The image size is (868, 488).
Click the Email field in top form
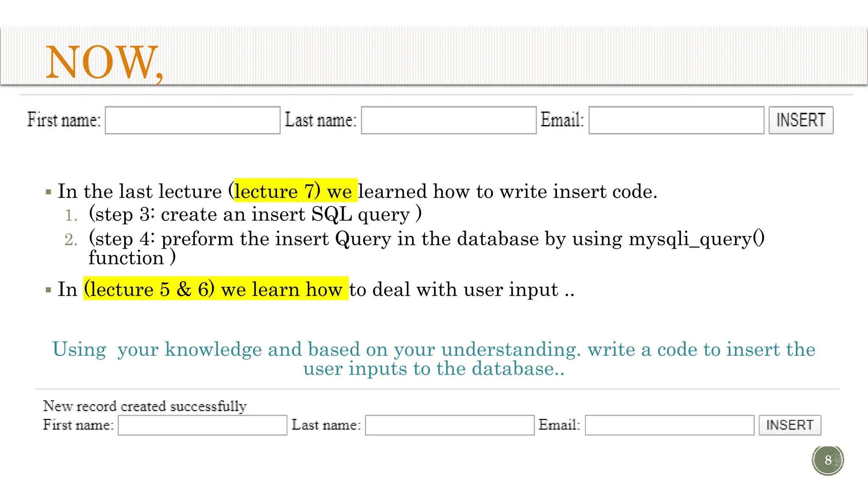click(676, 120)
